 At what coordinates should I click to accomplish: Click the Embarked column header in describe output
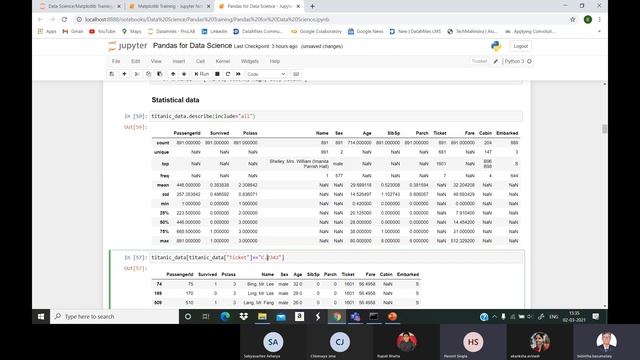507,133
